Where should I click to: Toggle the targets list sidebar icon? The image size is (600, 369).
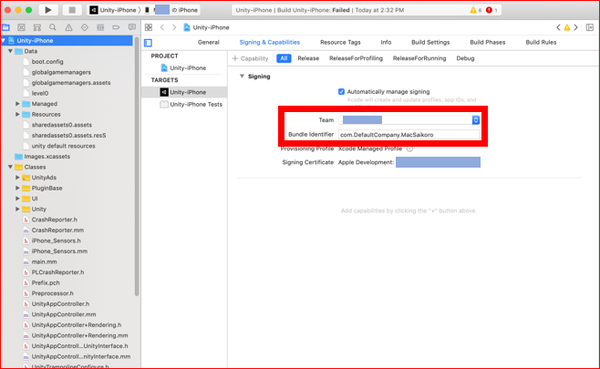pyautogui.click(x=148, y=42)
